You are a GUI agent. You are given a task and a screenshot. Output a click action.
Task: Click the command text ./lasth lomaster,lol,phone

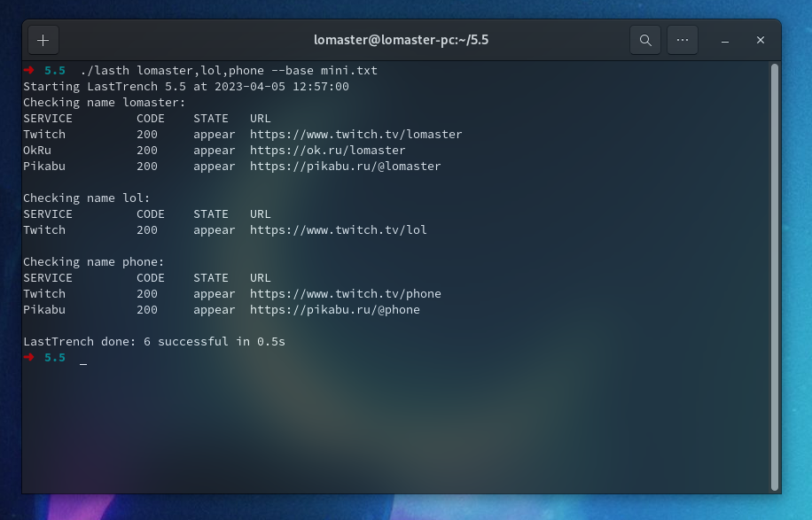pos(172,71)
